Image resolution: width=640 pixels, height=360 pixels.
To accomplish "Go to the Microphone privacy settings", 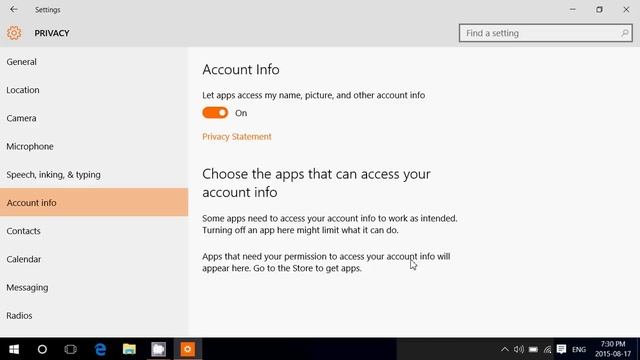I will [94, 146].
